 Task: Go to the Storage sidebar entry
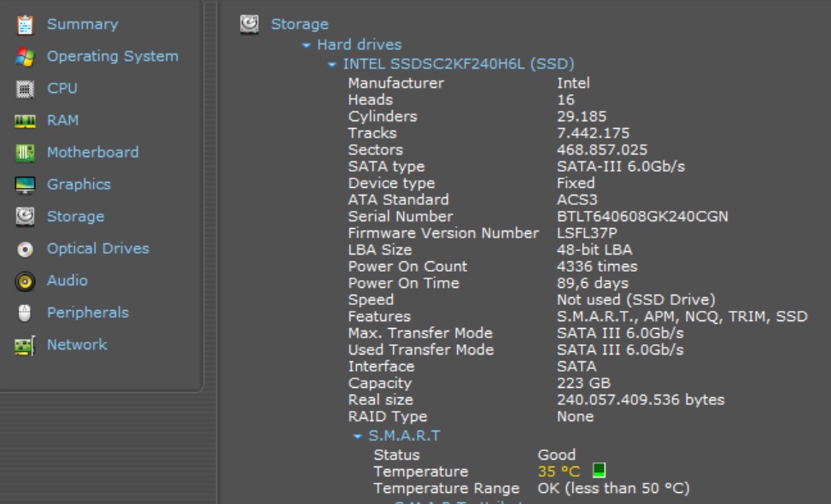click(x=75, y=217)
